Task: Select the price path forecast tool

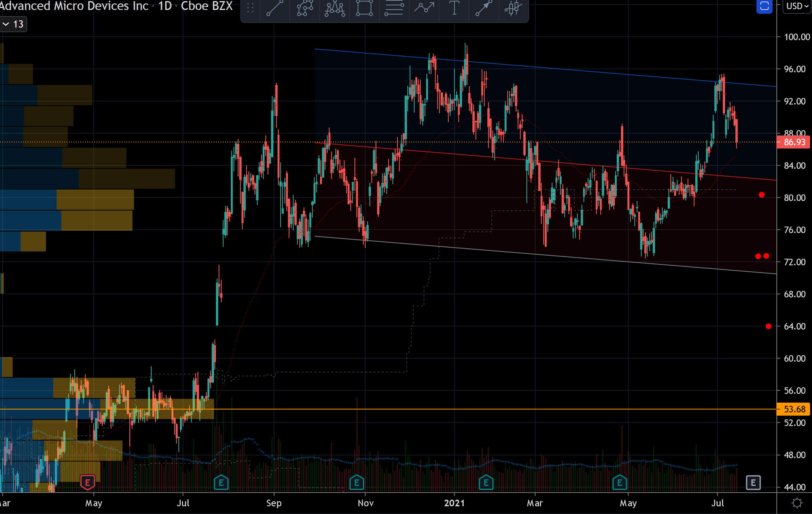Action: [424, 8]
